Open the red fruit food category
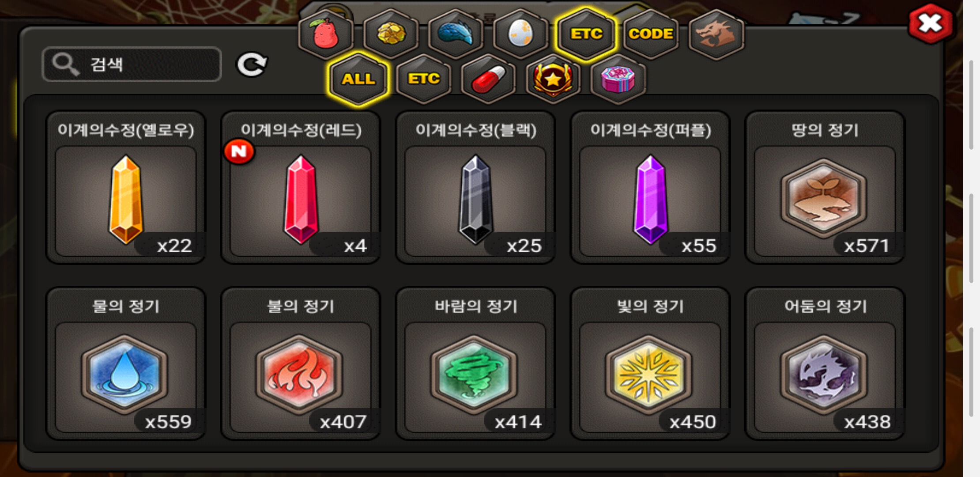 (326, 34)
